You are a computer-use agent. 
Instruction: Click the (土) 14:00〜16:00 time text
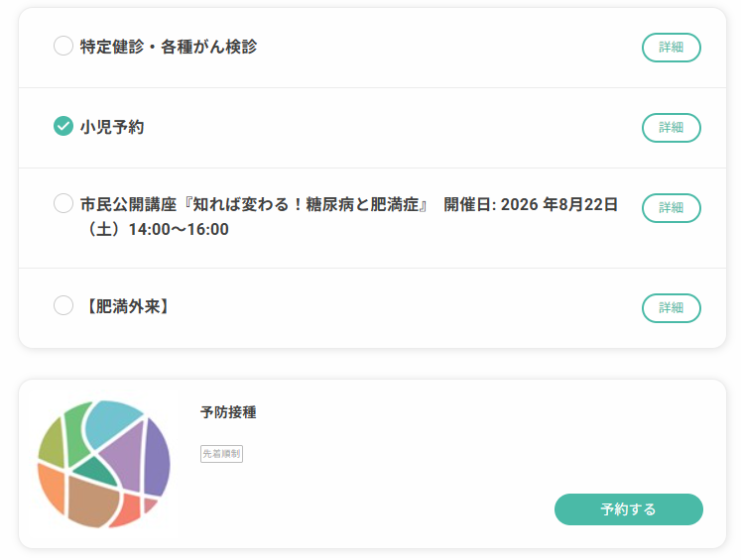158,229
